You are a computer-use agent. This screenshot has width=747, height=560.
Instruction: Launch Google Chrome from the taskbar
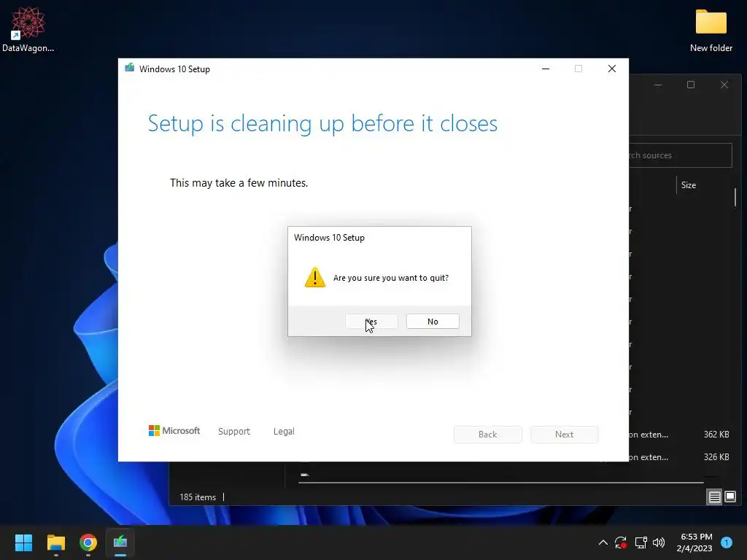(88, 542)
